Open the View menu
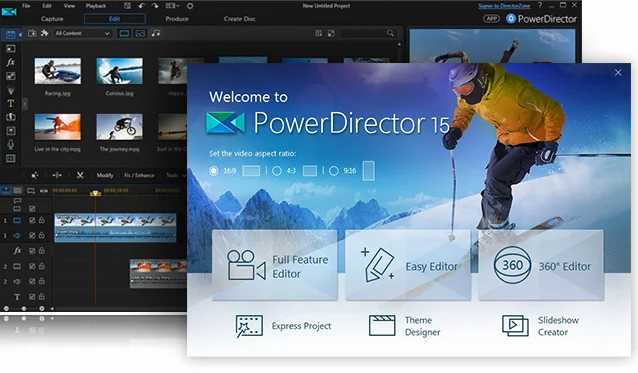Image resolution: width=638 pixels, height=373 pixels. click(x=69, y=6)
